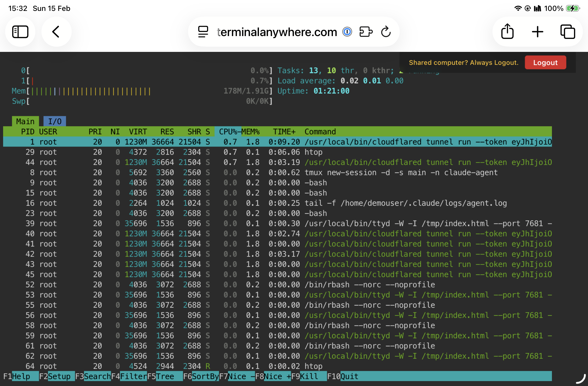Switch to the I/O tab in htop
The width and height of the screenshot is (588, 386).
click(54, 121)
